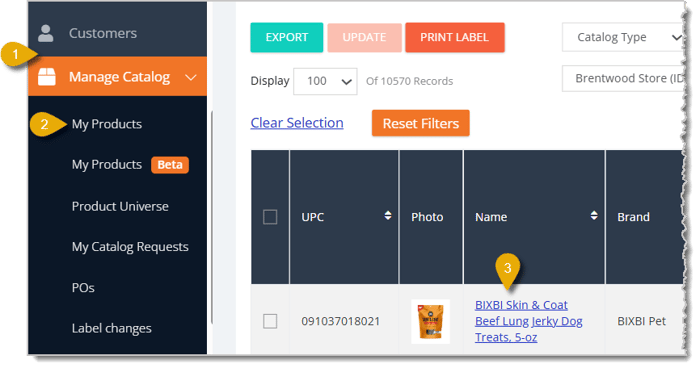The height and width of the screenshot is (368, 700).
Task: Sort by the UPC column arrows
Action: 388,216
